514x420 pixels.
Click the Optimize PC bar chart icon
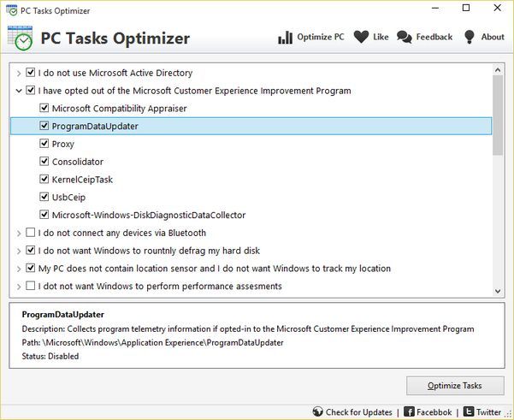[x=286, y=38]
